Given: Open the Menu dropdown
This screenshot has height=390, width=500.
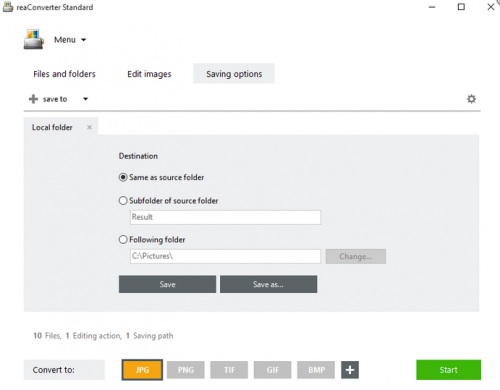Looking at the screenshot, I should [70, 40].
